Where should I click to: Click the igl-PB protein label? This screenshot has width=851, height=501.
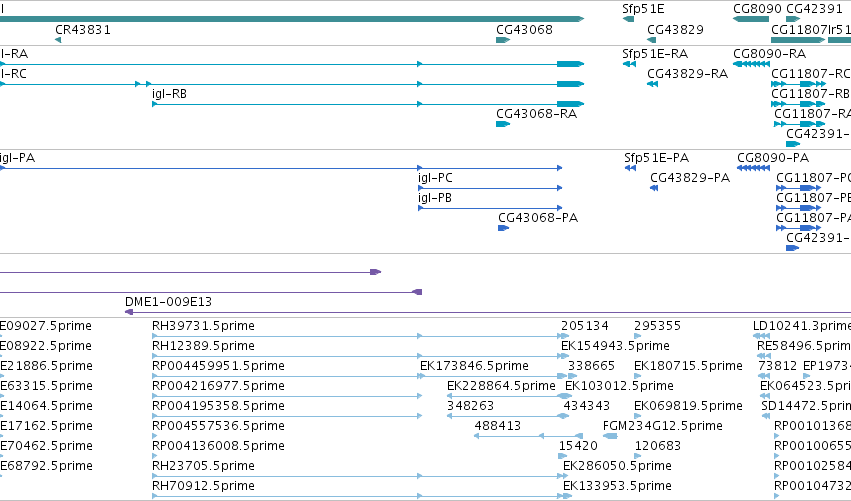tap(435, 198)
